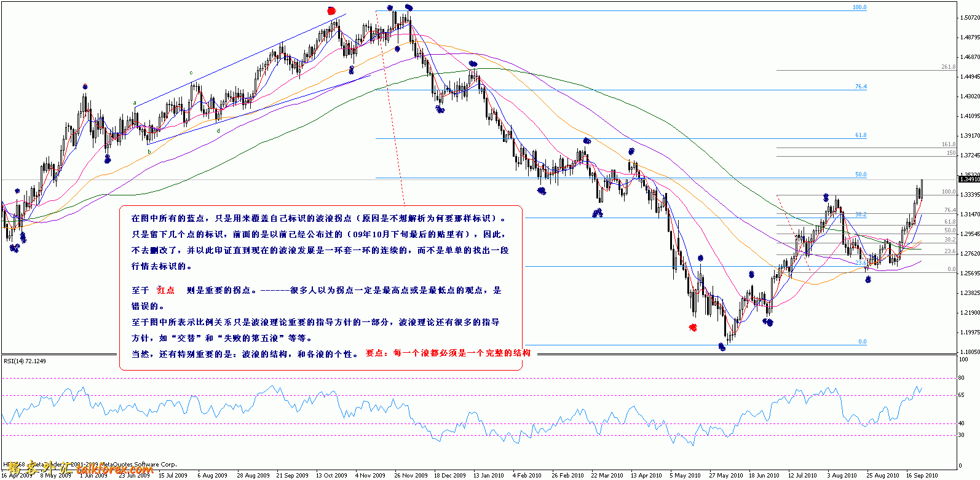This screenshot has width=980, height=480.
Task: Click the 26 Nov 2009 date label
Action: (x=411, y=475)
